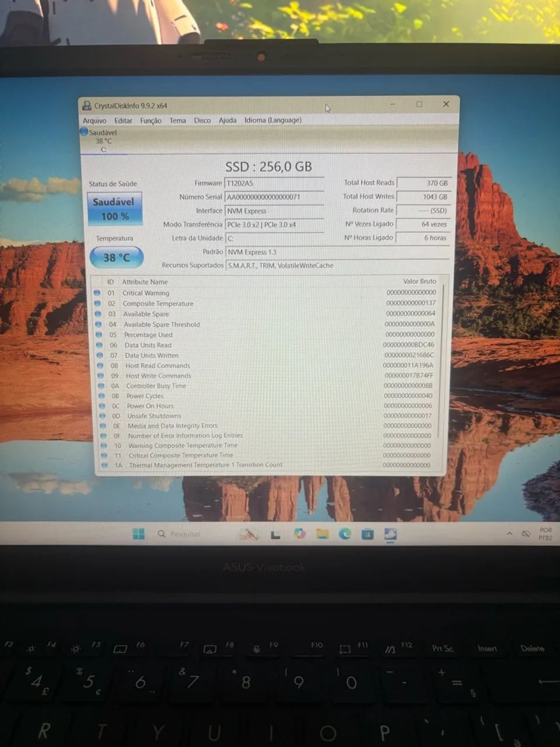Viewport: 560px width, 747px height.
Task: Click the POR PTB2 language indicator
Action: (545, 534)
